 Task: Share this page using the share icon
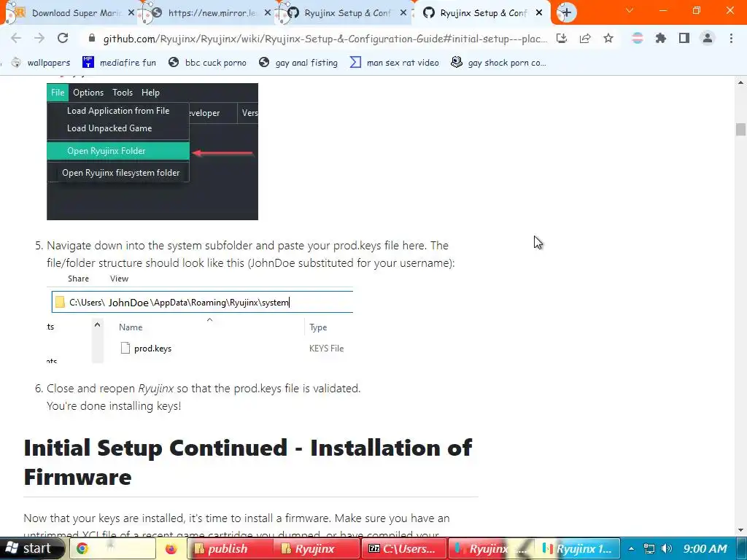[x=585, y=38]
